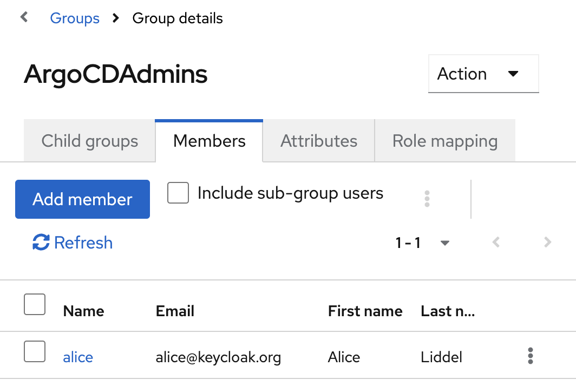Go back using the left chevron icon
576x392 pixels.
(24, 17)
